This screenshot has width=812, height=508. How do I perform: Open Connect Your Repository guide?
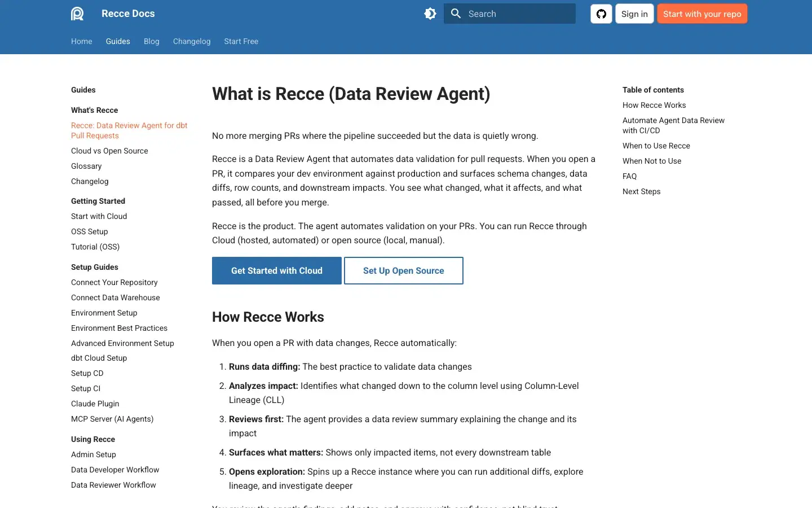click(114, 282)
